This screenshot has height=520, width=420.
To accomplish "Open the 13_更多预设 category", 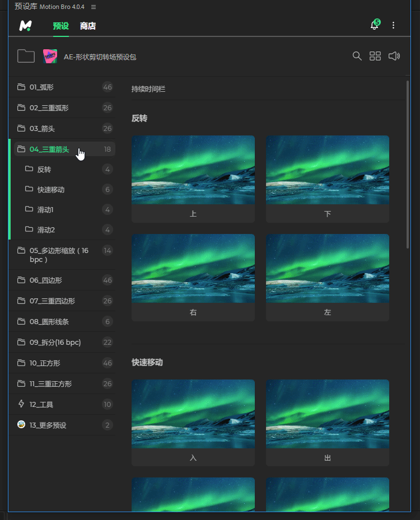I will 63,425.
